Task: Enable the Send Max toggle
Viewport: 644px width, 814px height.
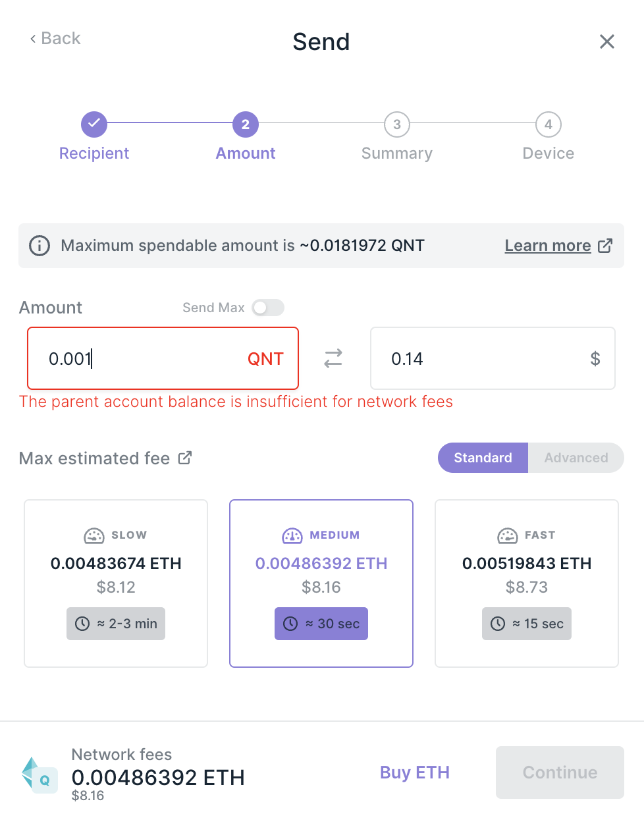Action: point(268,308)
